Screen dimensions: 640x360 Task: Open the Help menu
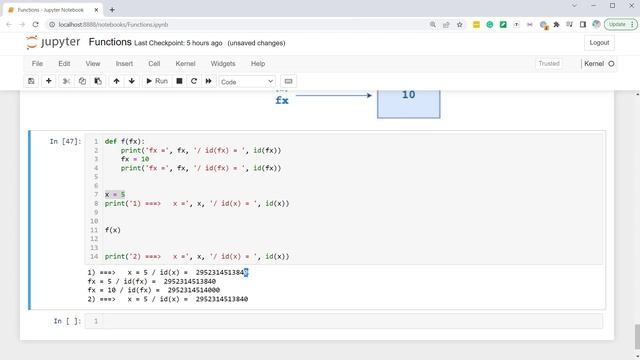(258, 64)
